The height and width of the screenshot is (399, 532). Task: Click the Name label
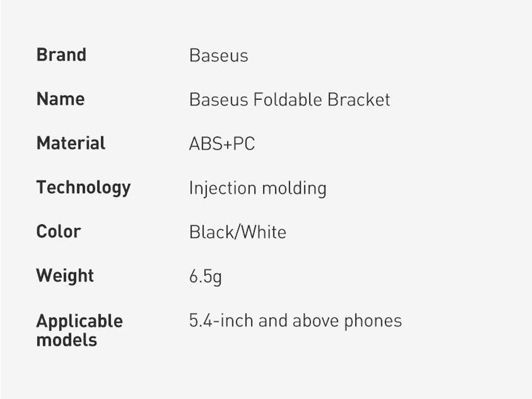60,99
